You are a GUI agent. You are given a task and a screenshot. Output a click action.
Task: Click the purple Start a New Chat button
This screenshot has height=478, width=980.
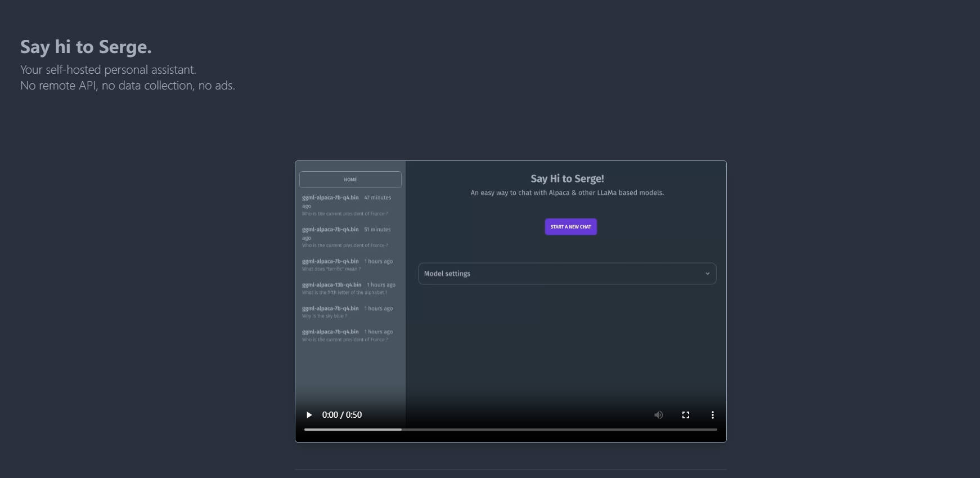(570, 227)
